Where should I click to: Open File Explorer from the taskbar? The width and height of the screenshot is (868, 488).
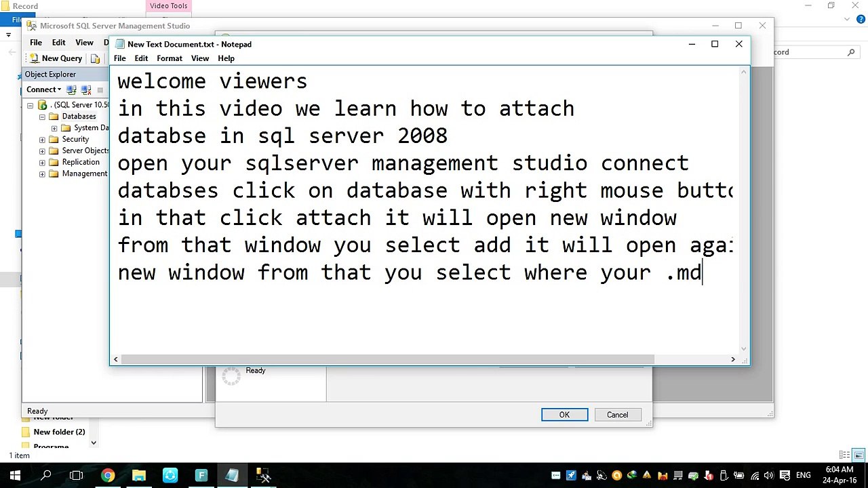139,475
